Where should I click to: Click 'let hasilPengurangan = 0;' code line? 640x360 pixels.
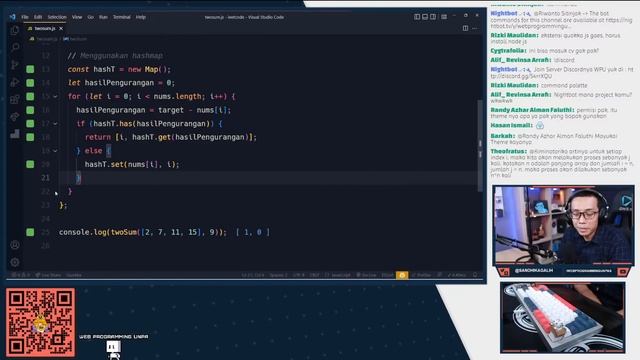coord(121,83)
